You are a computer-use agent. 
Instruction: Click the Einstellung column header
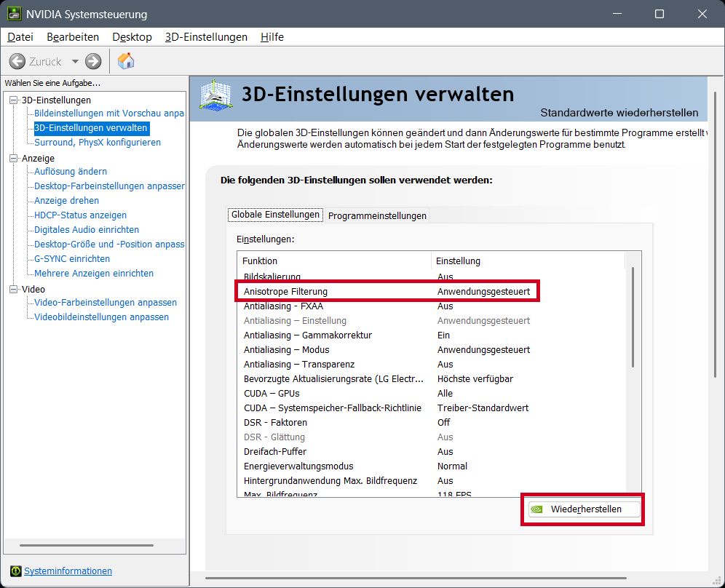click(x=528, y=261)
